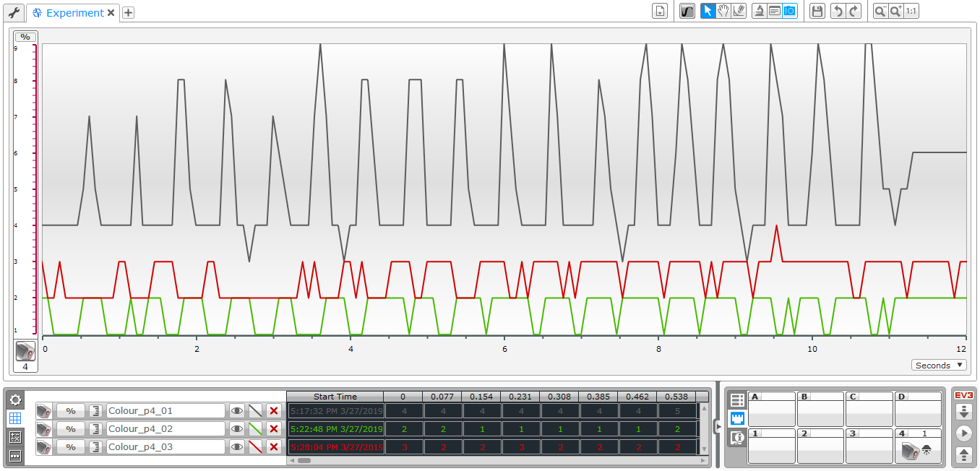The image size is (980, 471).
Task: Open the Port View tab icon
Action: click(x=737, y=419)
